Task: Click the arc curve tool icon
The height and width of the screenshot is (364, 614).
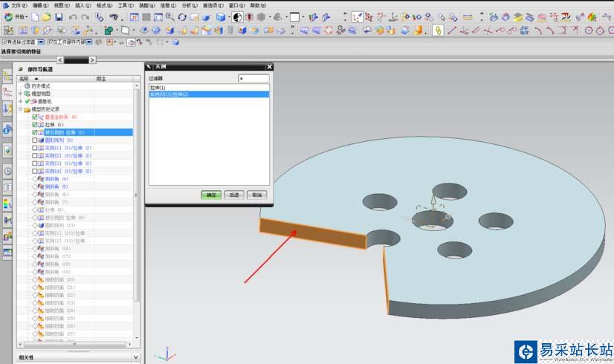Action: tap(539, 30)
